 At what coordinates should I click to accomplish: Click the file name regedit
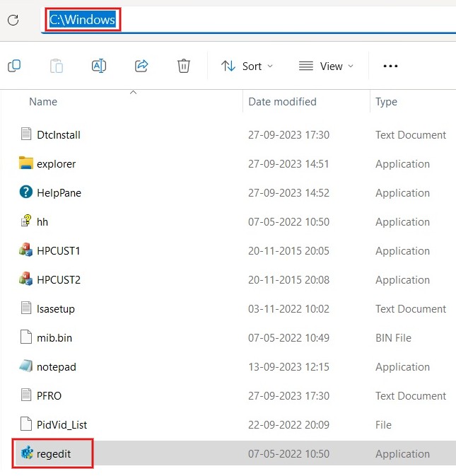click(x=54, y=455)
